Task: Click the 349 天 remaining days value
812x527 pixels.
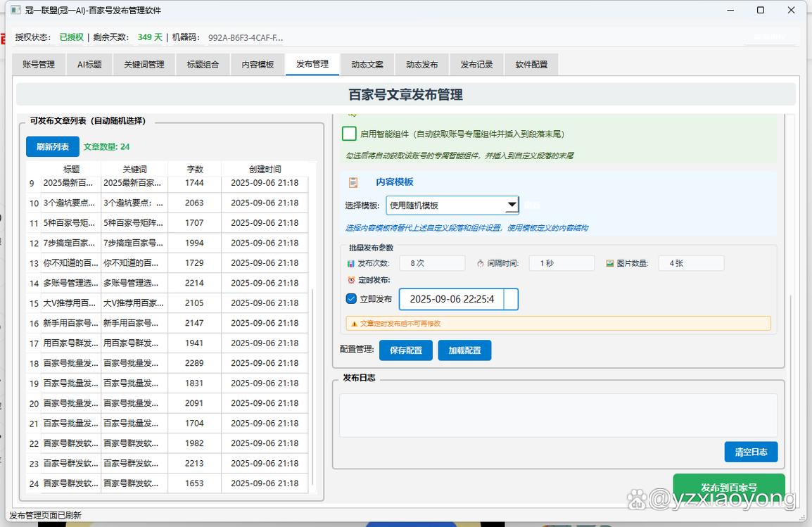Action: pos(150,37)
